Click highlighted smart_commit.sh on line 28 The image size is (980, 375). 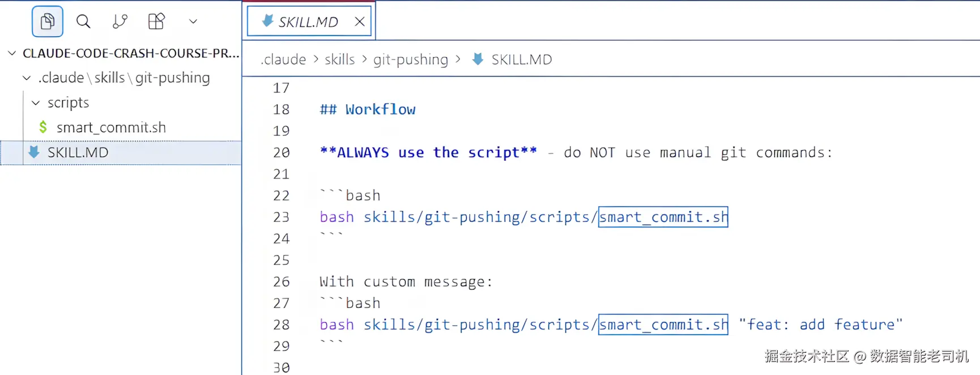click(x=663, y=325)
